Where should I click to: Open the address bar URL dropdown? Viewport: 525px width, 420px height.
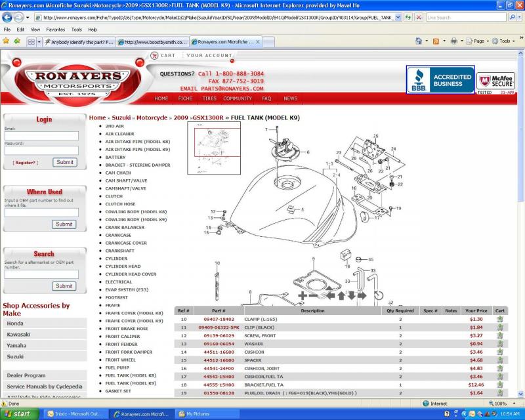(398, 18)
